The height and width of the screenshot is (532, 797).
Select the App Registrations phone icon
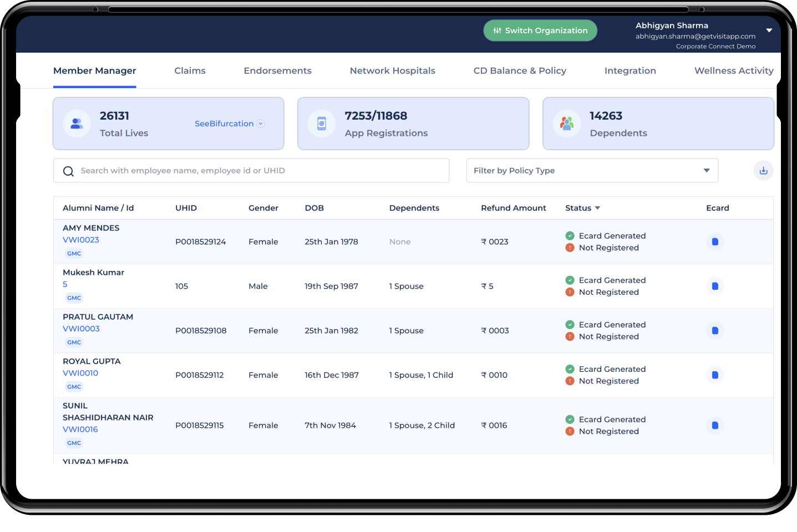tap(322, 124)
